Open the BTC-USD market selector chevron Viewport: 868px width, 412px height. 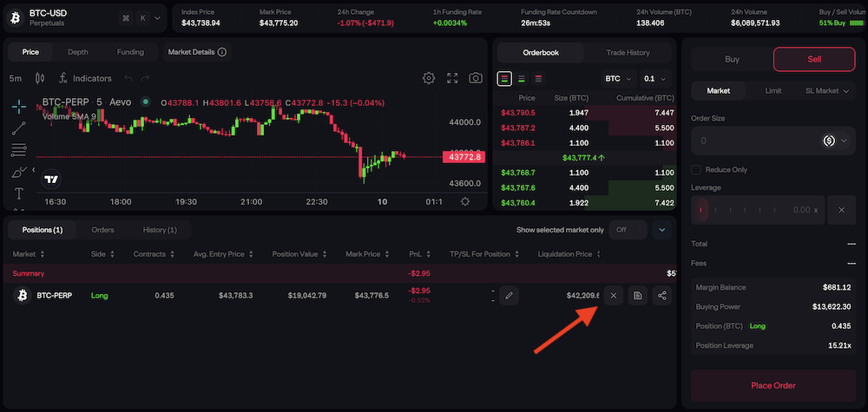tap(158, 18)
